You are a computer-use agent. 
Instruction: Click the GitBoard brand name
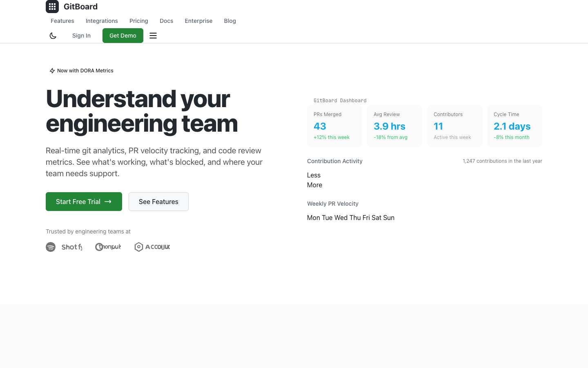[x=80, y=7]
